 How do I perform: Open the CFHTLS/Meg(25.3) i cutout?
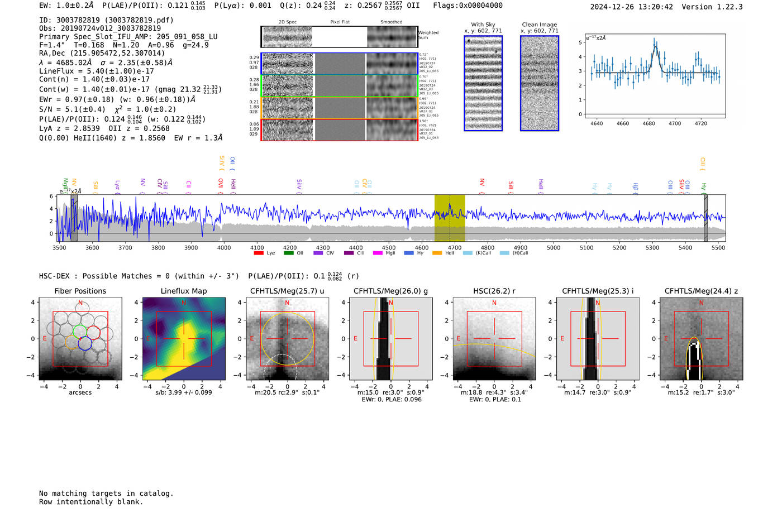598,339
